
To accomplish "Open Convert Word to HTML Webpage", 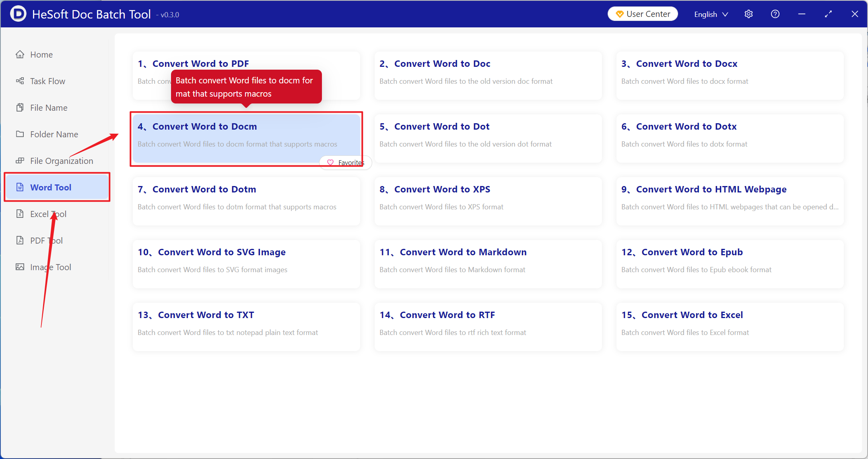I will [730, 201].
